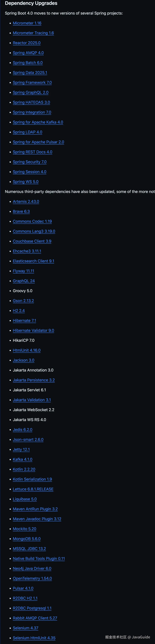The width and height of the screenshot is (155, 644).
Task: Open the Jackson 3.0 link
Action: pyautogui.click(x=24, y=360)
